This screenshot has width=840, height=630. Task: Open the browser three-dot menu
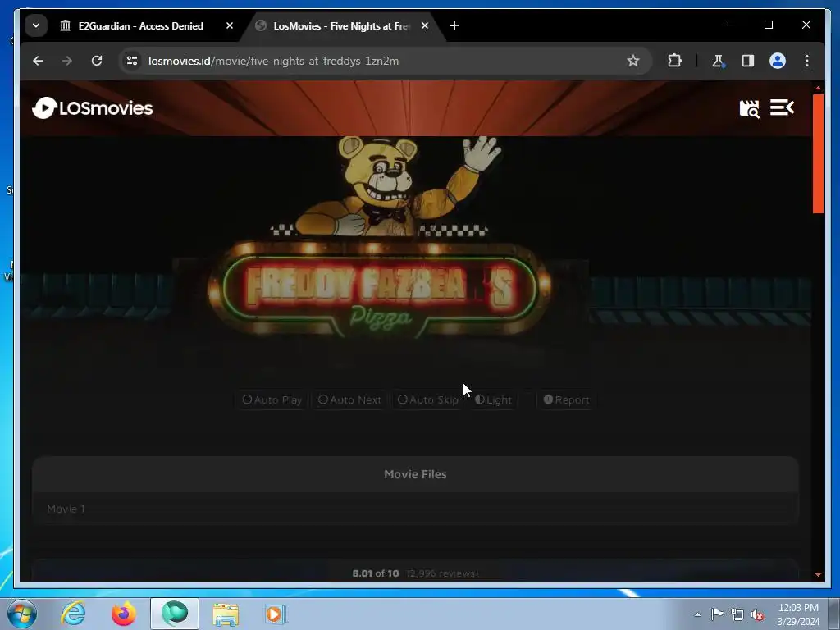coord(807,61)
